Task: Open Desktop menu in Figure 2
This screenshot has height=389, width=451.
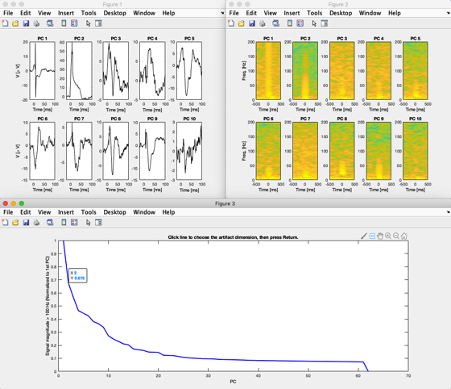Action: coord(341,13)
